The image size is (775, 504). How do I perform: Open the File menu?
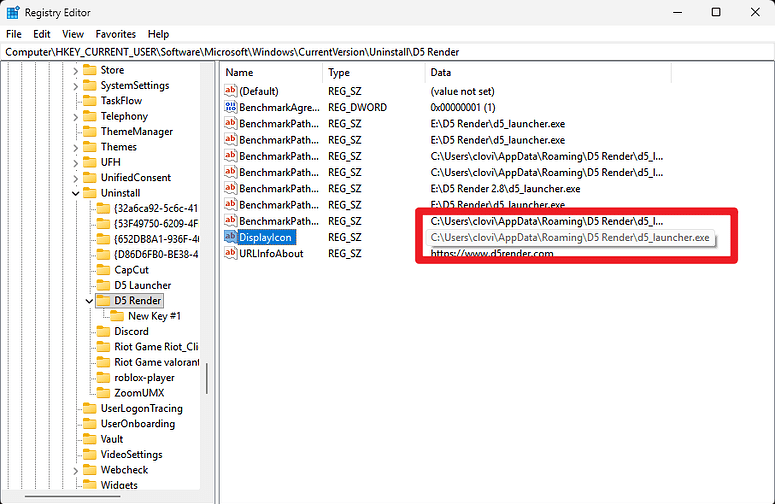[x=13, y=34]
